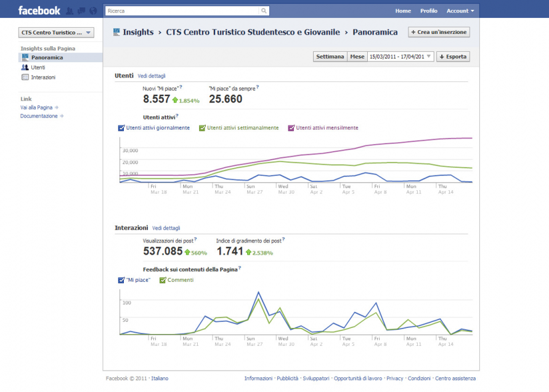Open Vedi dettagli link for Utenti
This screenshot has width=549, height=392.
click(151, 76)
